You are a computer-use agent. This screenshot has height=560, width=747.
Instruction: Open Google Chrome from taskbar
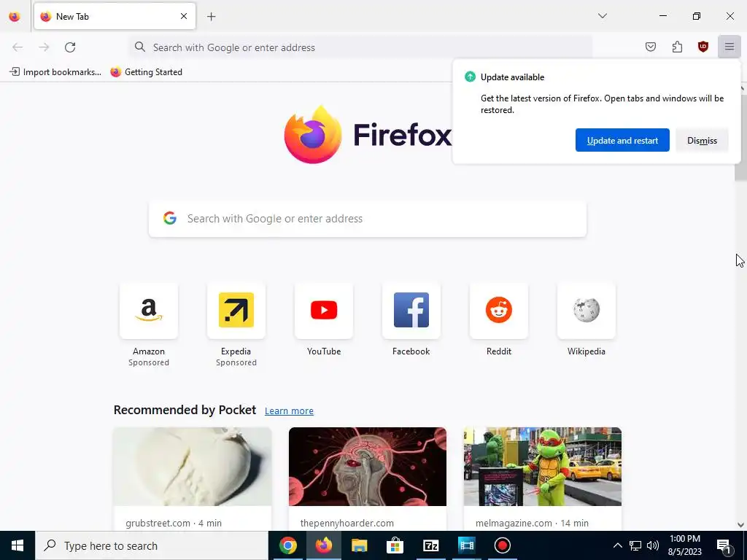(x=287, y=545)
